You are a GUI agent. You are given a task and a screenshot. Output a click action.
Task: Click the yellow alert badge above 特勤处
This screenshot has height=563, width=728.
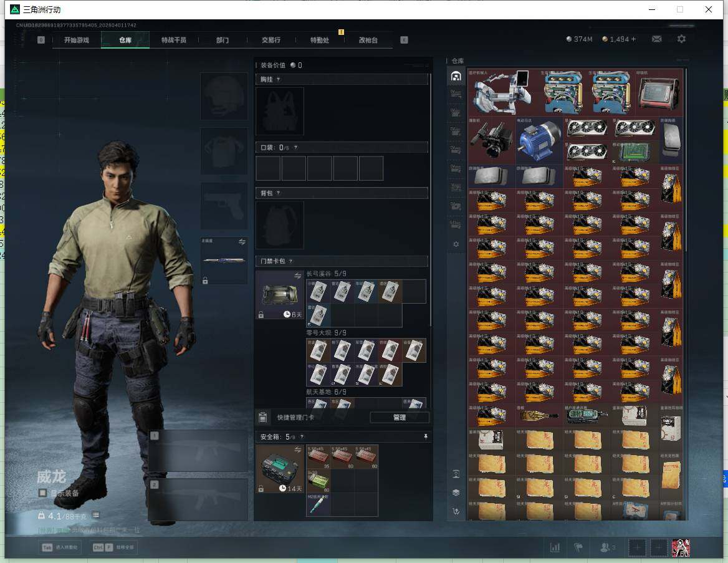click(342, 32)
